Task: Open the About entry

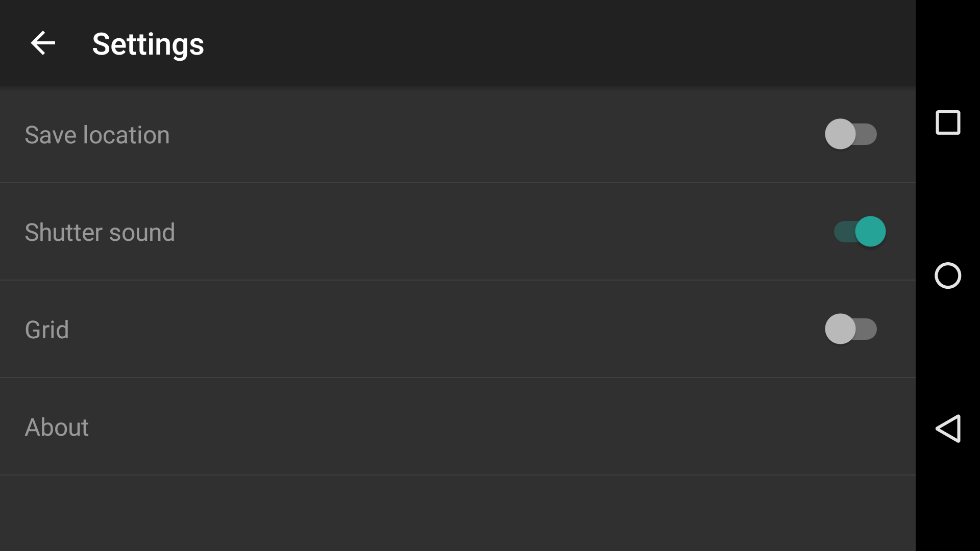Action: [458, 427]
